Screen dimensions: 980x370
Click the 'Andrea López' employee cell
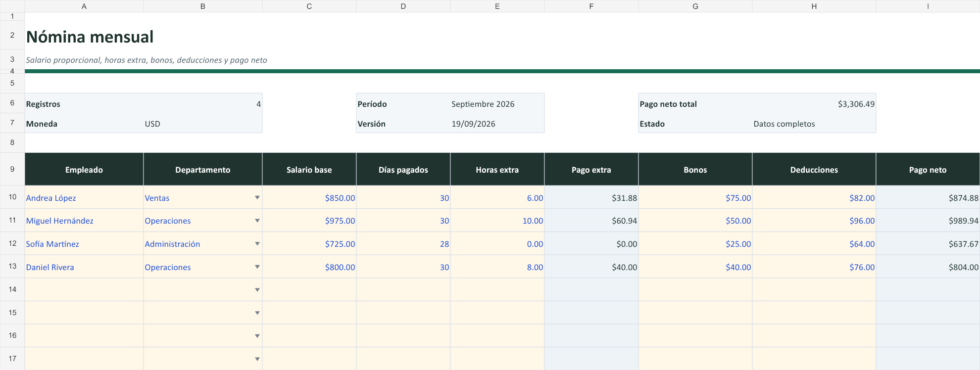click(84, 197)
